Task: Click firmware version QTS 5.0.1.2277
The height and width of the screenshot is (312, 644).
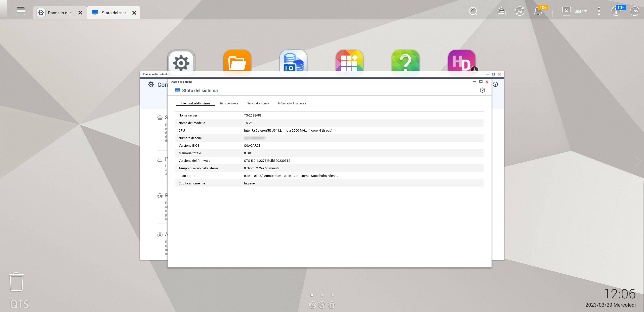Action: pos(267,161)
